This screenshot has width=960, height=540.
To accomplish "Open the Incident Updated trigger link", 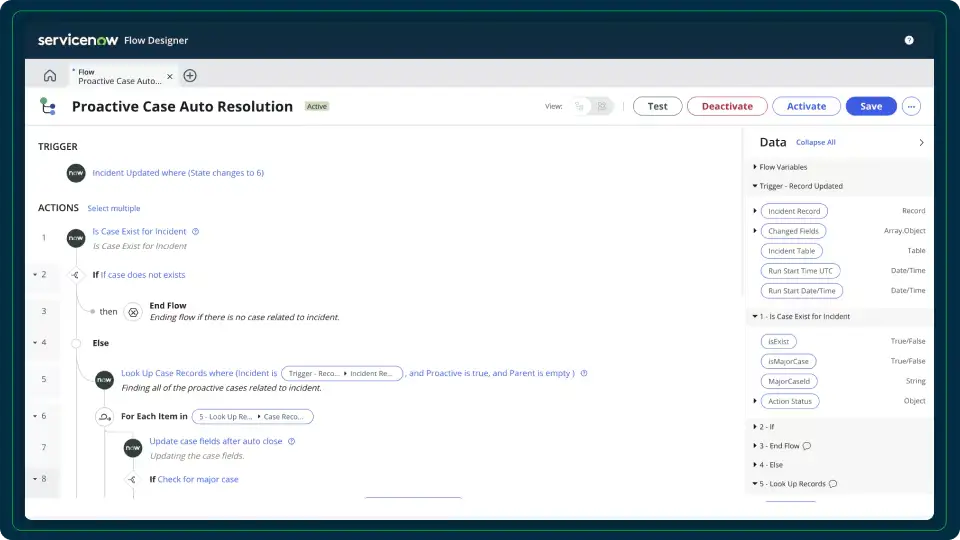I will 178,173.
